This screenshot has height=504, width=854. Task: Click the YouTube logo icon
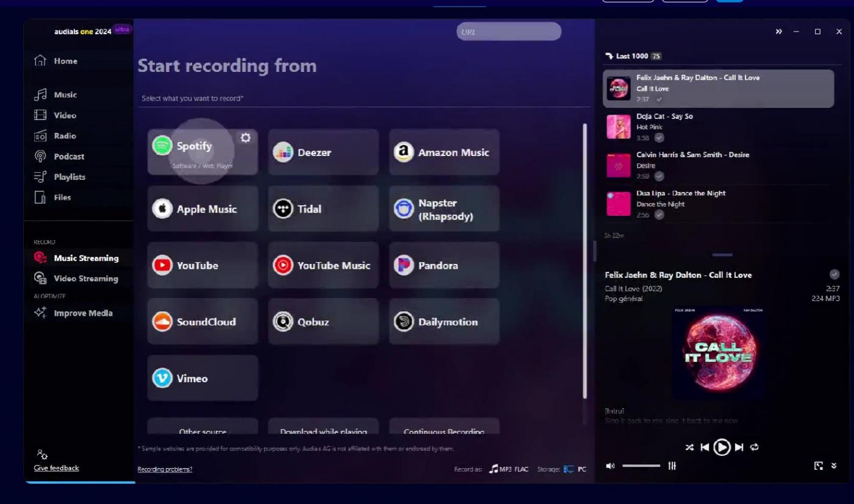pos(162,265)
